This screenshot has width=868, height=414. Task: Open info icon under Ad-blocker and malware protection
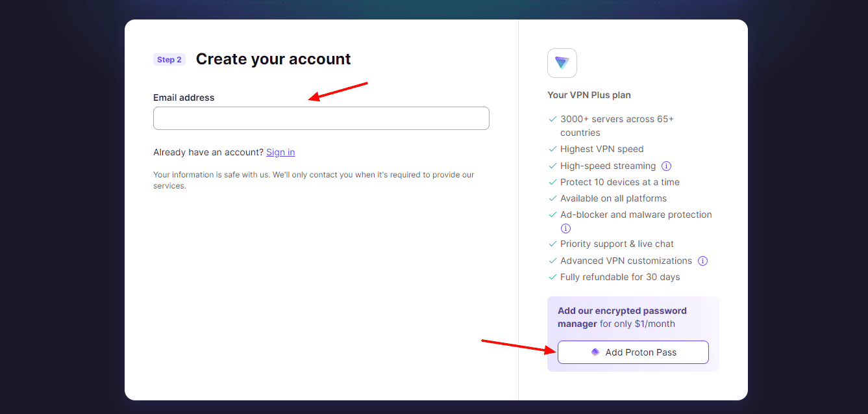pos(565,228)
